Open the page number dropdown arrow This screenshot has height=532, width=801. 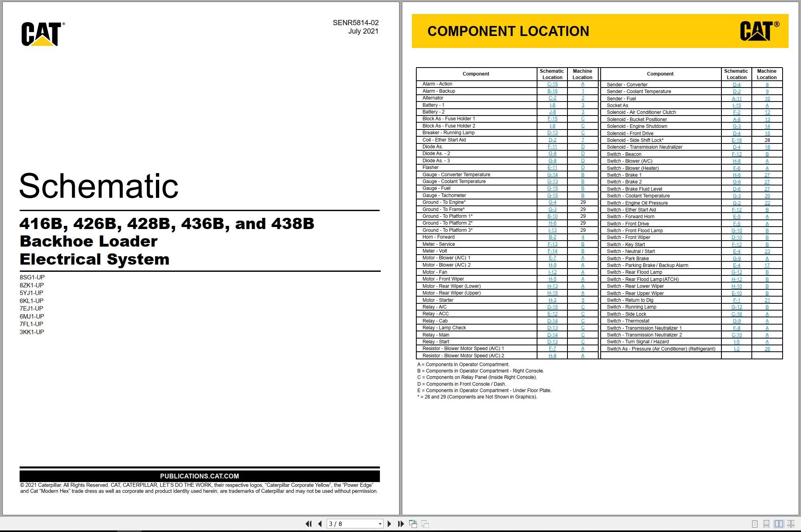click(380, 524)
